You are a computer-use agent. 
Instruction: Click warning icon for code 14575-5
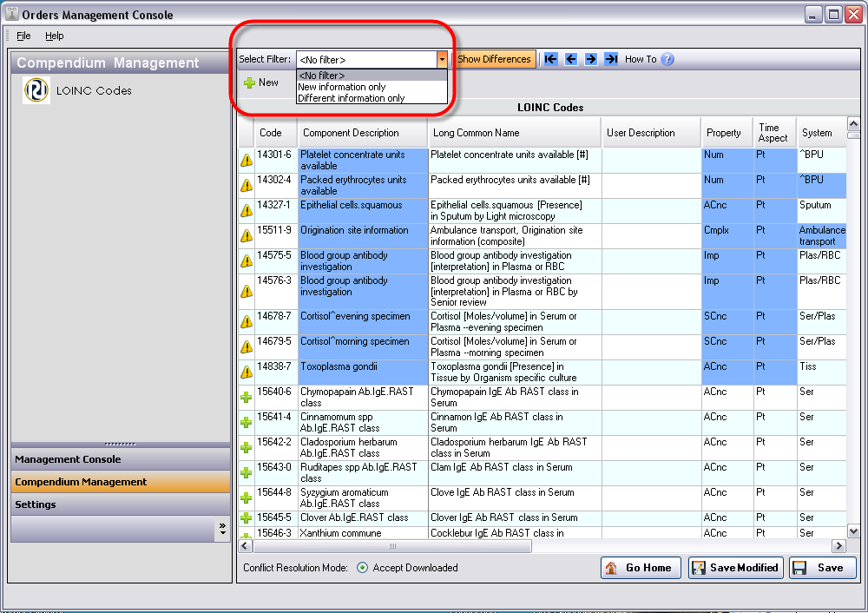point(247,260)
